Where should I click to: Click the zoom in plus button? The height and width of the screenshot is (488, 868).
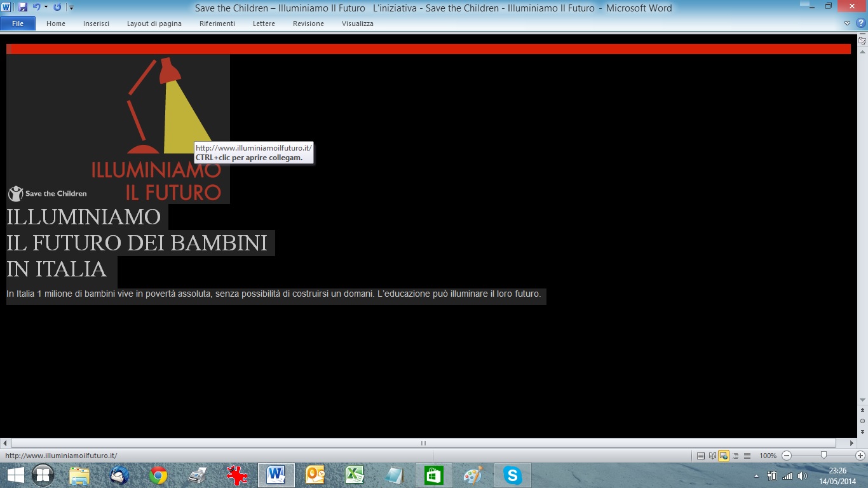[x=860, y=456]
